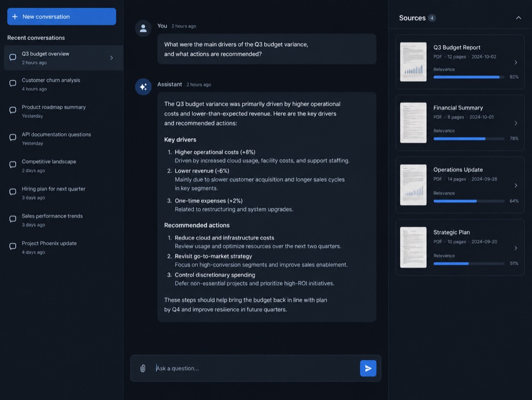Open Project Phoenix update conversation
532x400 pixels.
(x=63, y=247)
